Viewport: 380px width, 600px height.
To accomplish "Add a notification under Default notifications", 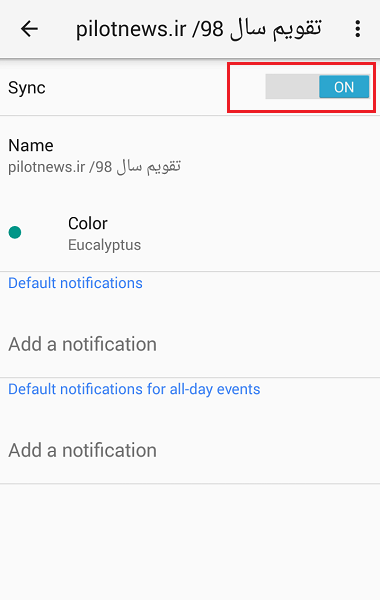I will click(82, 344).
